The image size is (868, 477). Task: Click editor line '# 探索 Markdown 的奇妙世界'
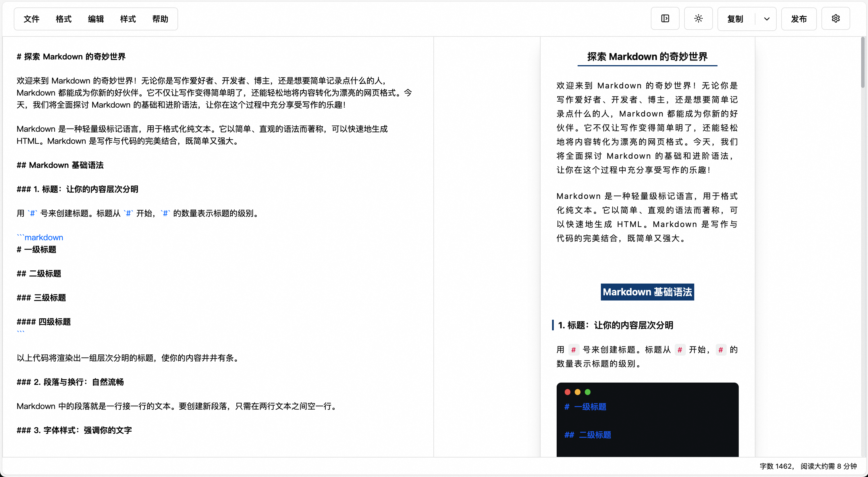71,57
